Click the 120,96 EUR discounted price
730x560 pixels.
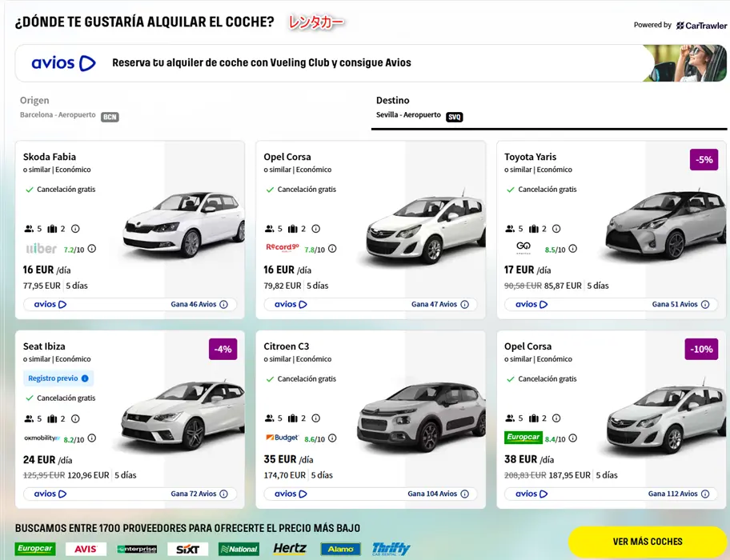coord(89,475)
